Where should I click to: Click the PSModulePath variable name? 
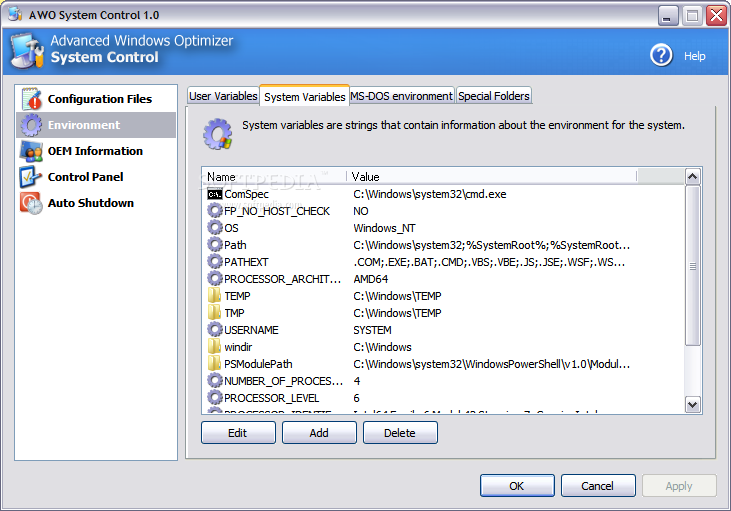[258, 364]
